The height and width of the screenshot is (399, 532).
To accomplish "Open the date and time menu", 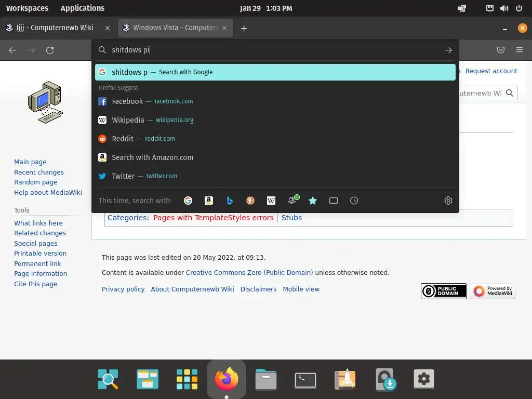I will (x=266, y=8).
